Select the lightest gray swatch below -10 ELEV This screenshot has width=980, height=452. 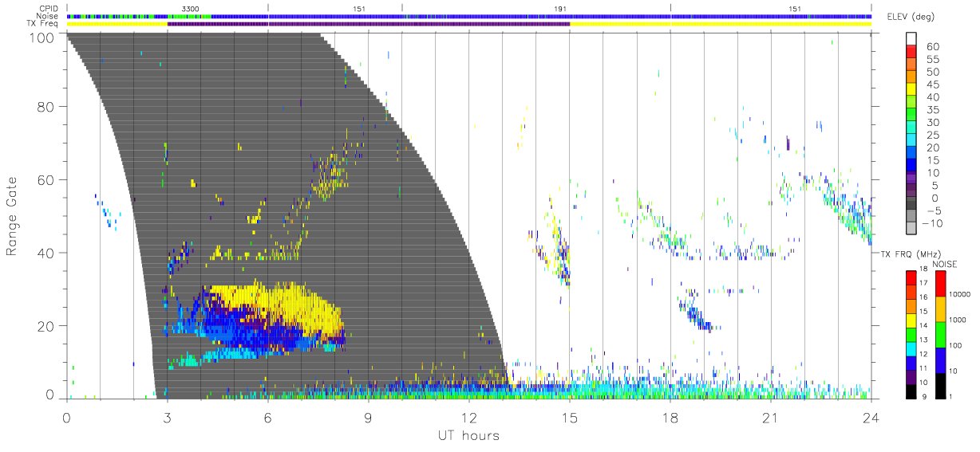click(912, 229)
